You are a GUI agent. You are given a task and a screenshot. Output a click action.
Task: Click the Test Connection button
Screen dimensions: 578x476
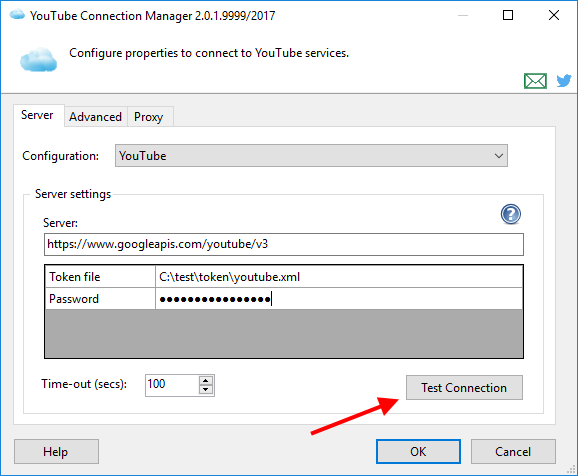[x=464, y=388]
